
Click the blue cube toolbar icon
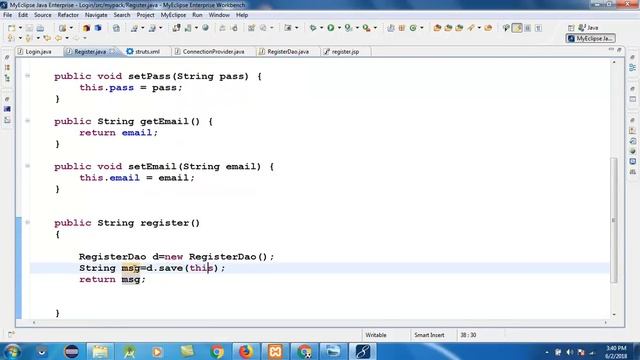[98, 28]
